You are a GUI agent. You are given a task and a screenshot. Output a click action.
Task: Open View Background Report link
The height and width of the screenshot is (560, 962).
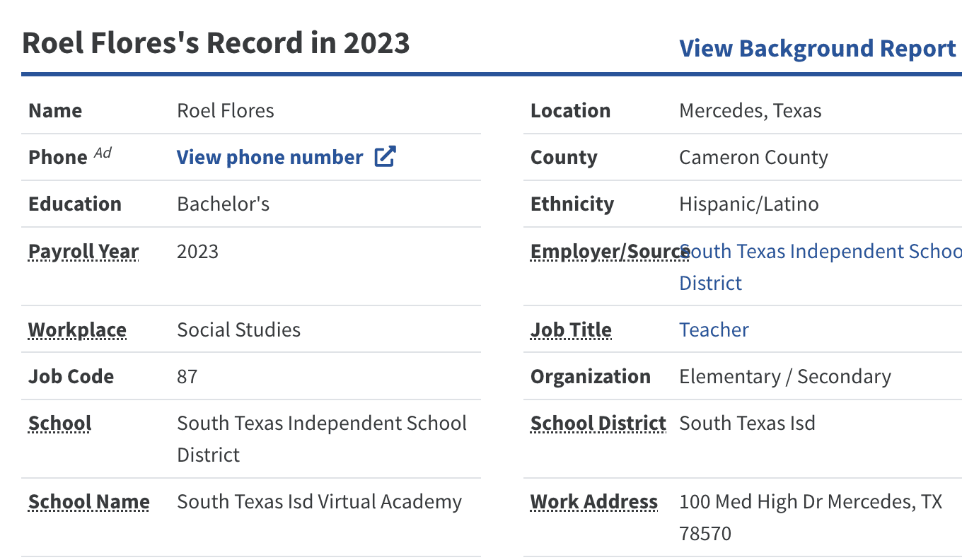pos(817,48)
